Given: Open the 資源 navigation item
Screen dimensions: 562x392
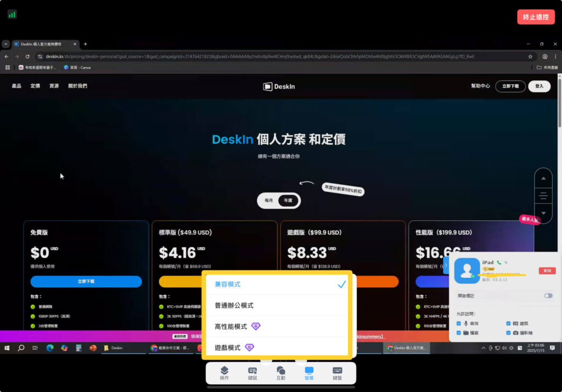Looking at the screenshot, I should tap(54, 86).
